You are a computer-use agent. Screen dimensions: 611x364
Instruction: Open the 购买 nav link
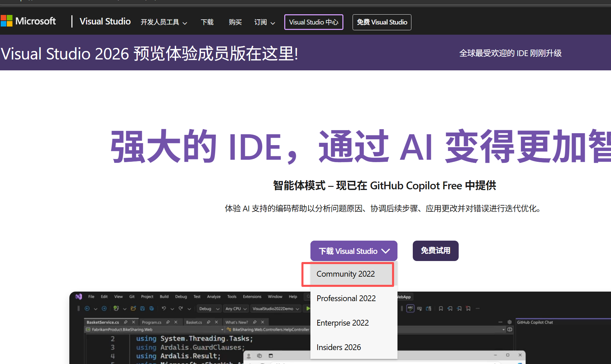(x=235, y=22)
